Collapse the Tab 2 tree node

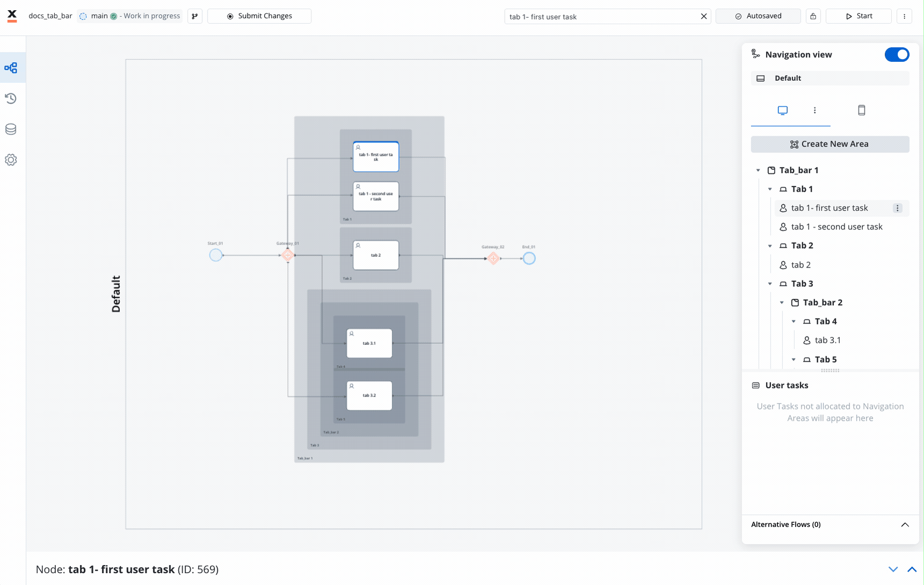[x=770, y=245]
